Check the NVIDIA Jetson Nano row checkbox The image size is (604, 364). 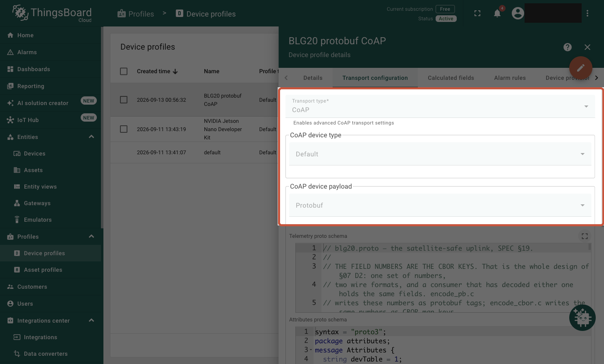pos(124,129)
